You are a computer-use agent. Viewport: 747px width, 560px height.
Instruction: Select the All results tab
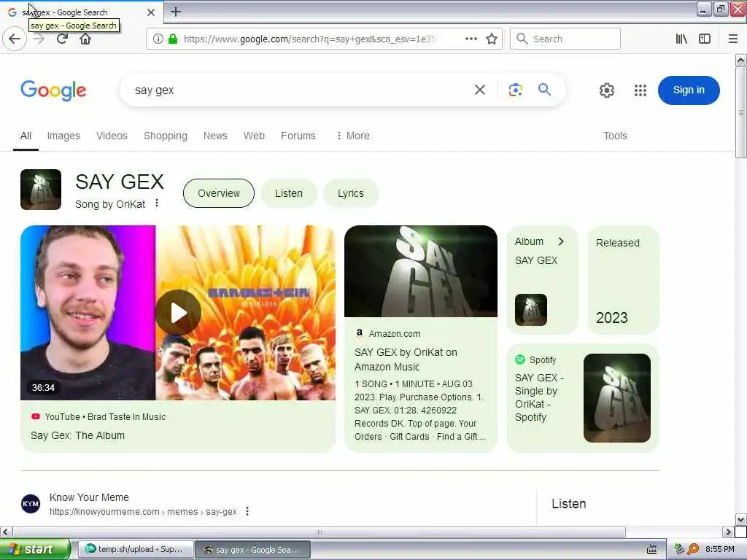26,136
